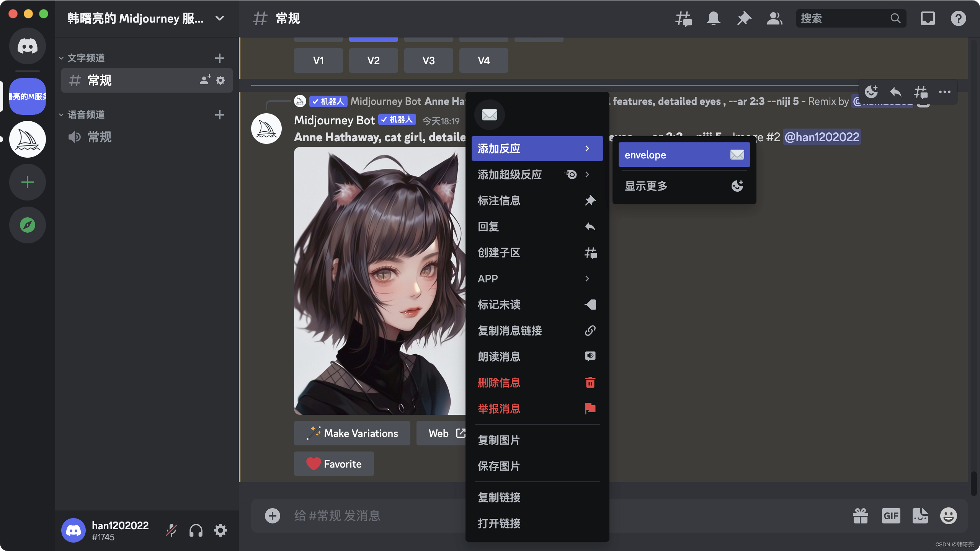Image resolution: width=980 pixels, height=551 pixels.
Task: Open pinned messages pin icon
Action: point(744,18)
